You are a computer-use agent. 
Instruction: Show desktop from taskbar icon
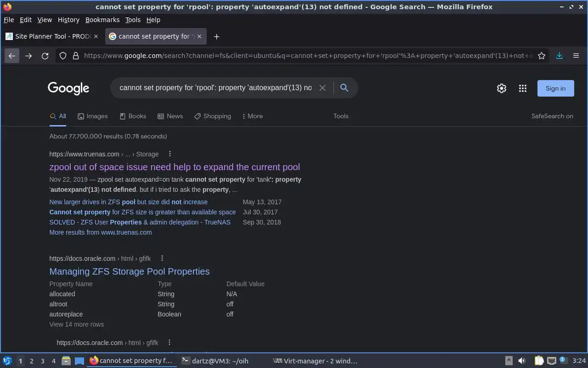pyautogui.click(x=79, y=361)
